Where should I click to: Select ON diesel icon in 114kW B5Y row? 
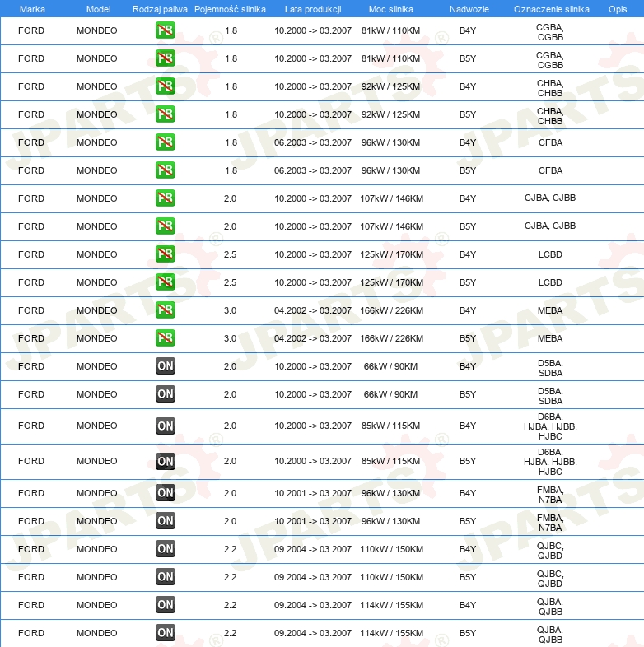[166, 632]
